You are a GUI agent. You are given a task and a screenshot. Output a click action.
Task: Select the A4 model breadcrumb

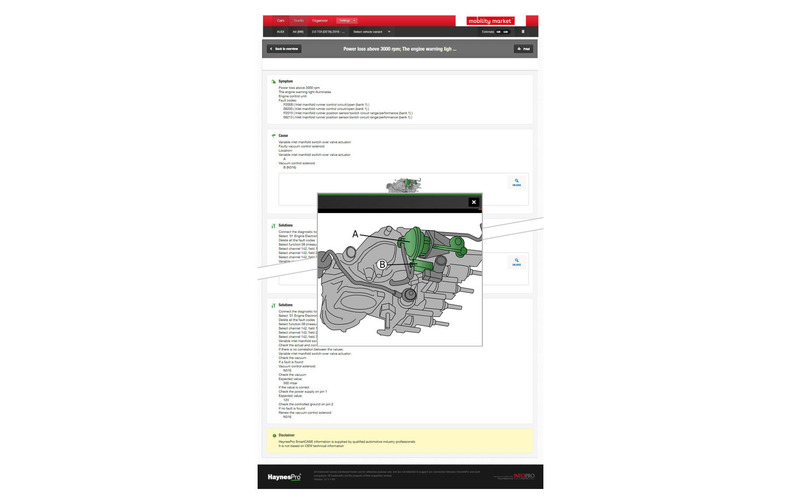(x=298, y=32)
